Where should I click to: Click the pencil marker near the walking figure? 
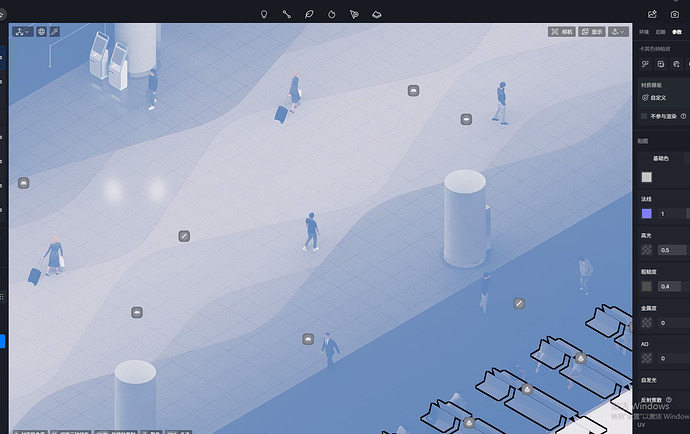coord(184,236)
